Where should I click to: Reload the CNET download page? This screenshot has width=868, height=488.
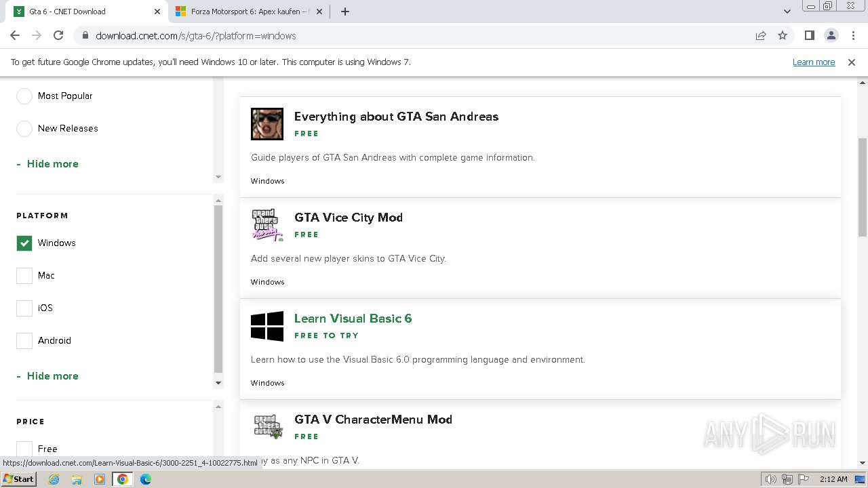click(58, 35)
